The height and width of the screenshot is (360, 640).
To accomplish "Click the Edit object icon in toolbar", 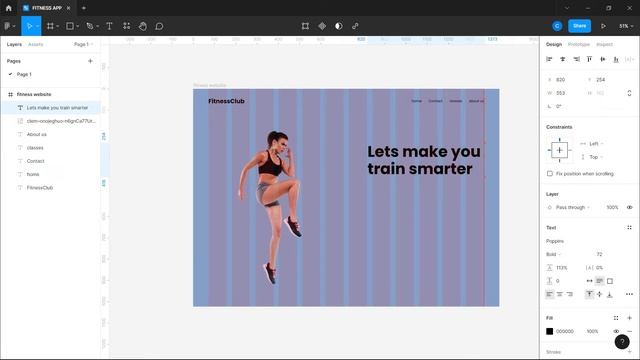I will pyautogui.click(x=305, y=26).
